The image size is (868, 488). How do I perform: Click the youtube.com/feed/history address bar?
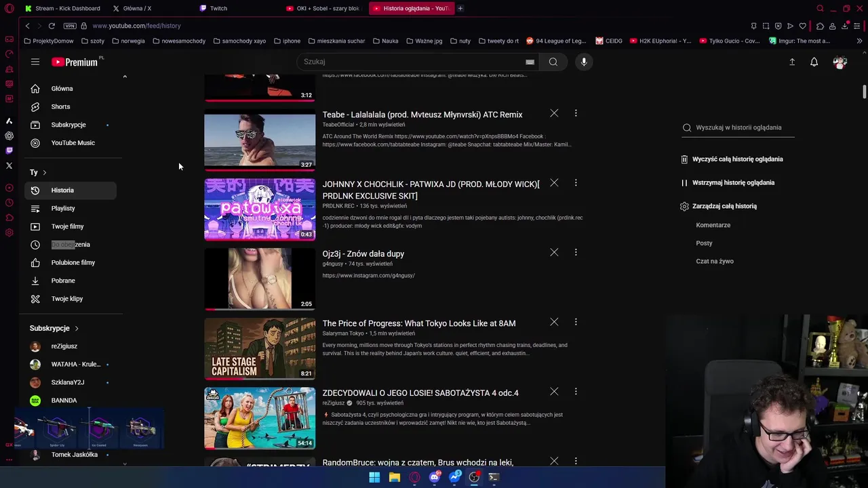136,26
